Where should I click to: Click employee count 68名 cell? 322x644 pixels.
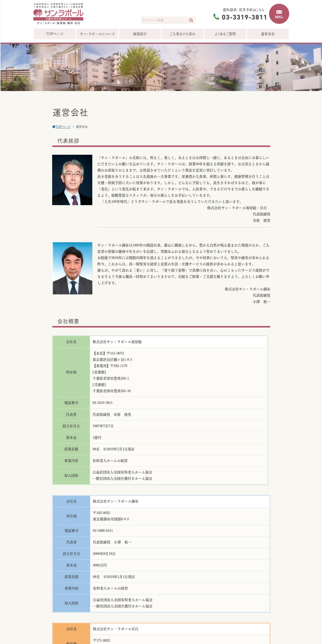click(x=180, y=577)
